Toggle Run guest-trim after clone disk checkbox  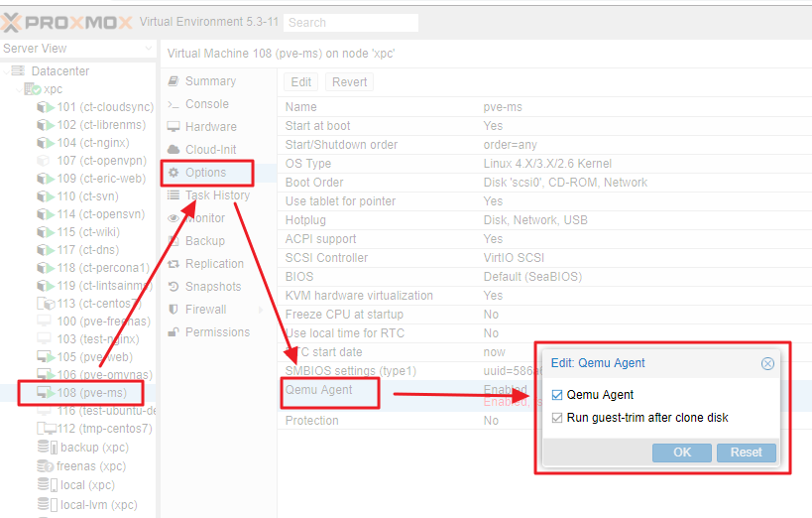tap(557, 418)
